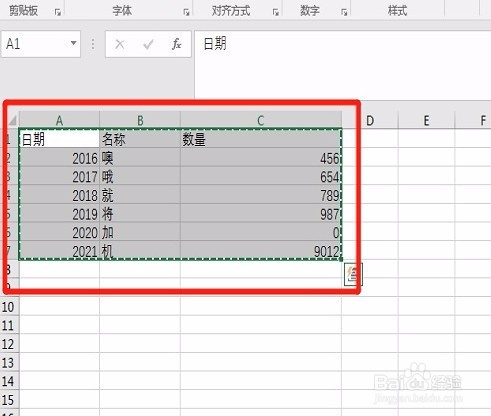
Task: Open the Alignment group dialog launcher
Action: [276, 13]
